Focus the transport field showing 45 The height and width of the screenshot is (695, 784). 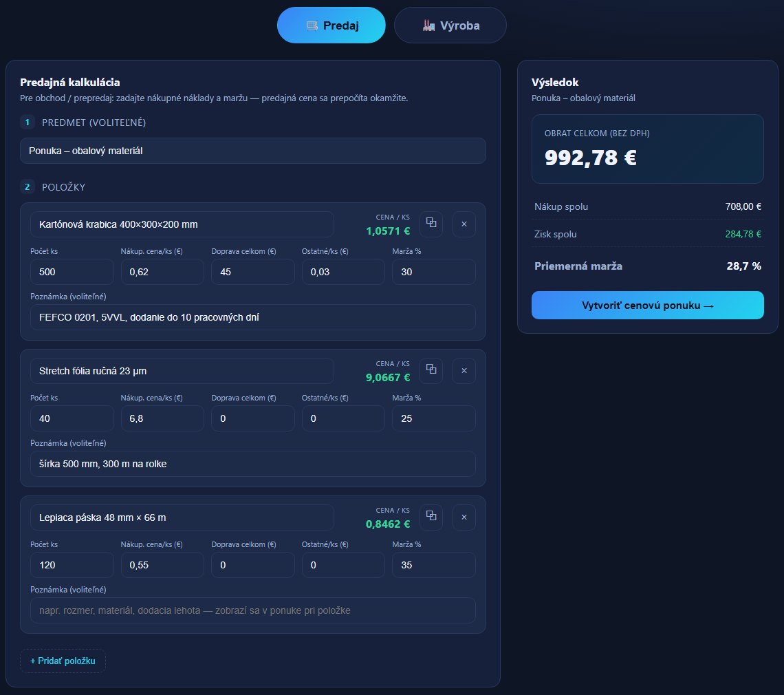click(253, 272)
